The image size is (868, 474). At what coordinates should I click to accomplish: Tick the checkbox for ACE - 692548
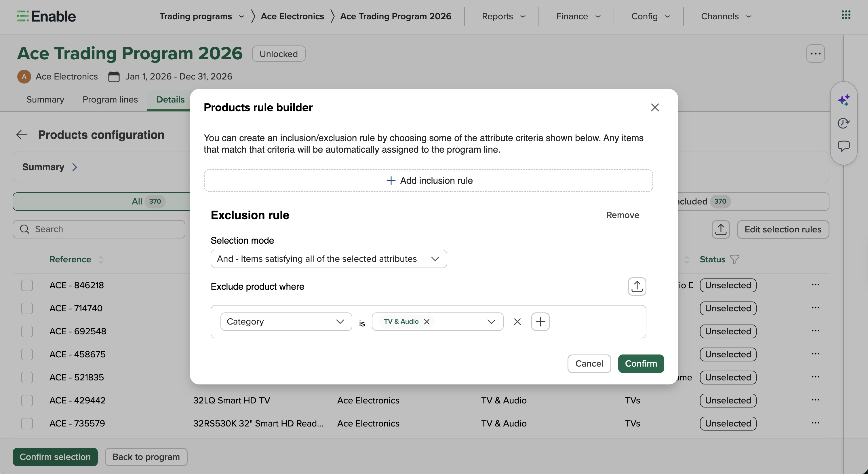click(x=27, y=331)
